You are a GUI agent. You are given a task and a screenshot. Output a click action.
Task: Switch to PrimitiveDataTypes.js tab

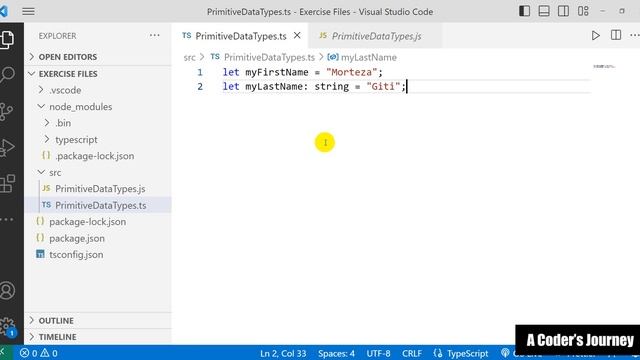[376, 36]
